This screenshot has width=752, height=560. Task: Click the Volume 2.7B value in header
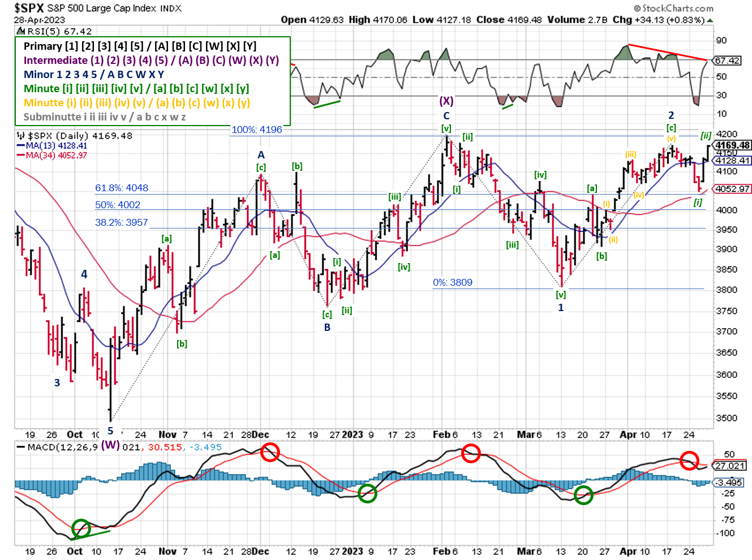(x=577, y=20)
